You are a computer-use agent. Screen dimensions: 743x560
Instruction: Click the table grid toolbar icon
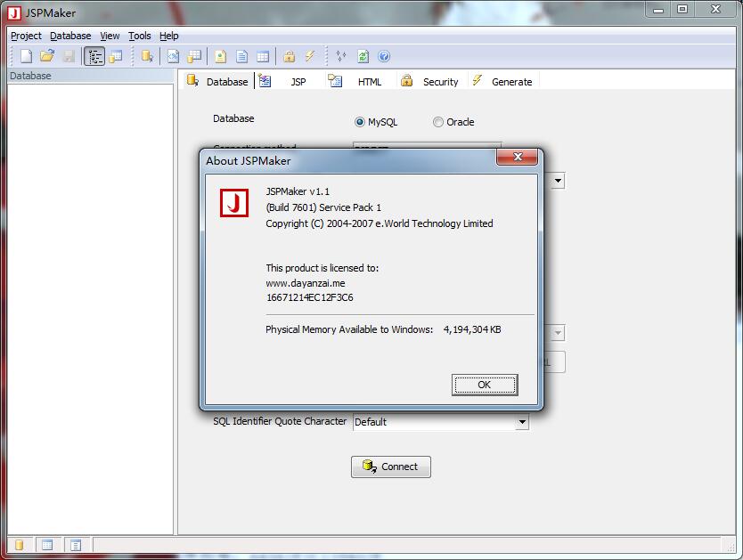coord(263,56)
